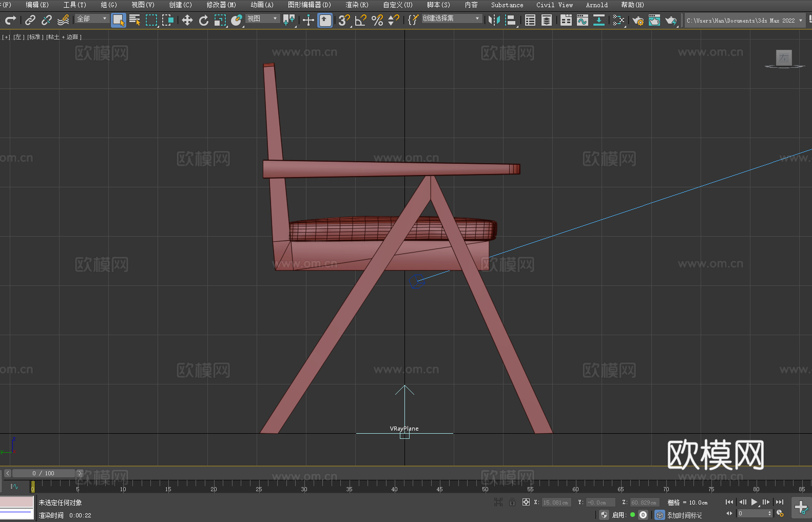Activate the Select Object tool
The height and width of the screenshot is (522, 812).
[119, 20]
